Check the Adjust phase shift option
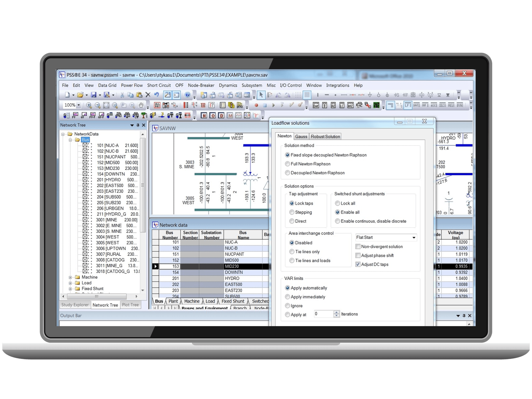Viewport: 532px width, 399px height. pos(358,255)
